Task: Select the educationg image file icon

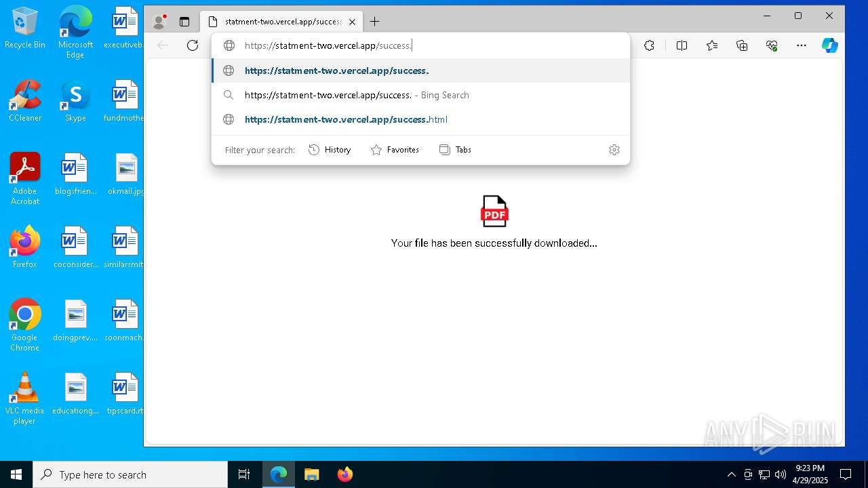Action: click(x=75, y=394)
